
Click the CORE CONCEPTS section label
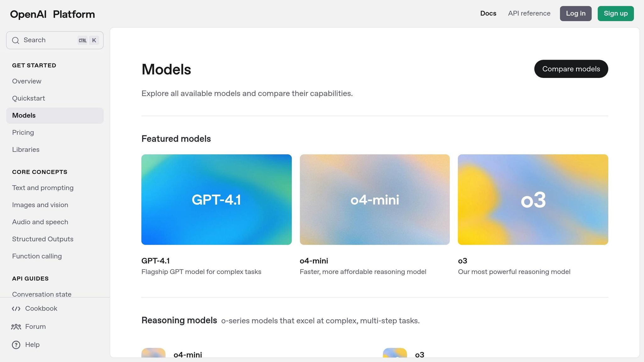point(40,172)
